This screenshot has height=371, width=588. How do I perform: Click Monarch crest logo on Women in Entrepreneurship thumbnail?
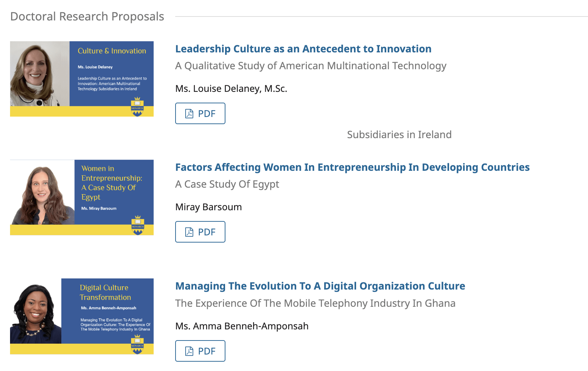tap(137, 225)
